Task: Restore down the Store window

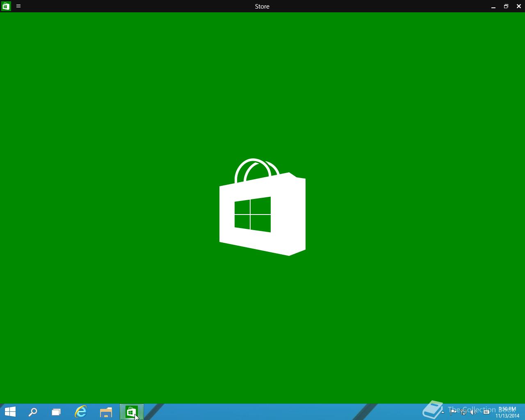Action: coord(506,6)
